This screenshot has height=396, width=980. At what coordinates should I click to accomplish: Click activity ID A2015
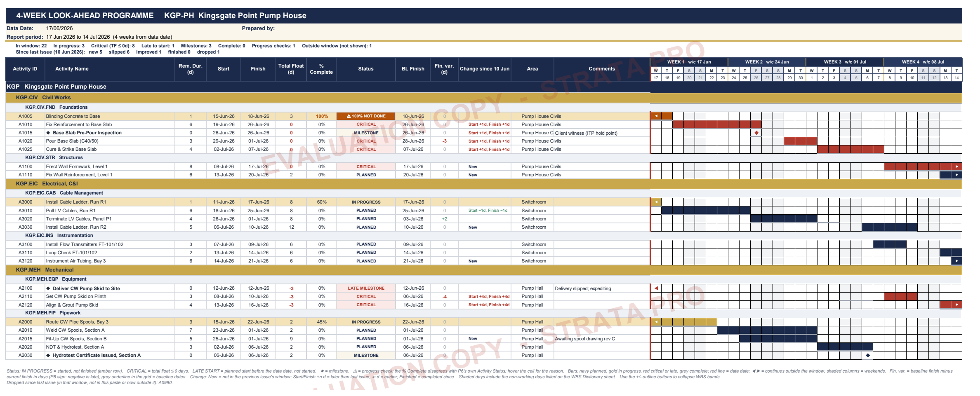[x=25, y=339]
